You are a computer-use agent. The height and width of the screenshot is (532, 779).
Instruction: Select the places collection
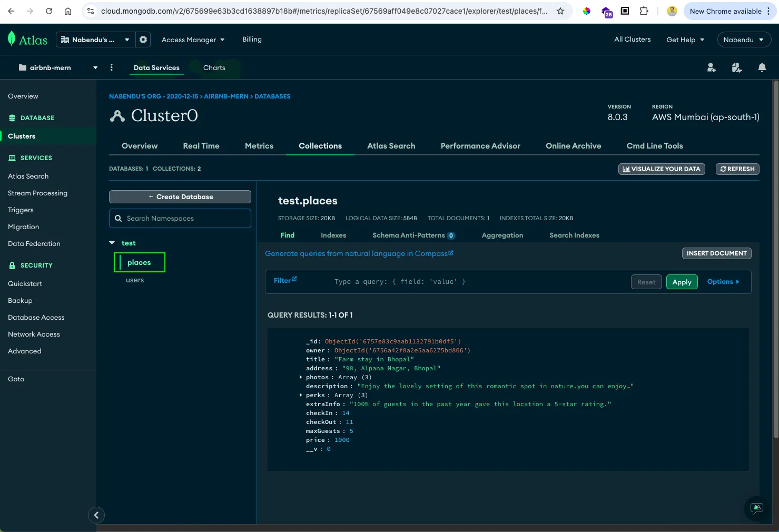pyautogui.click(x=140, y=262)
